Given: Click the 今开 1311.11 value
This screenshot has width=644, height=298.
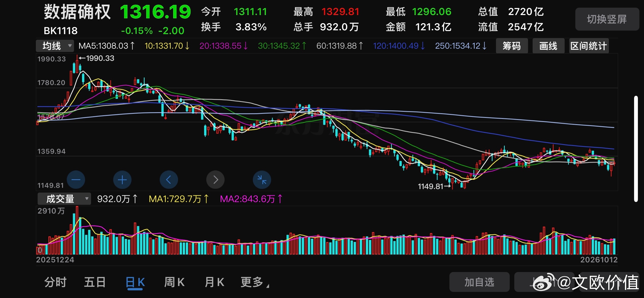Looking at the screenshot, I should 251,12.
